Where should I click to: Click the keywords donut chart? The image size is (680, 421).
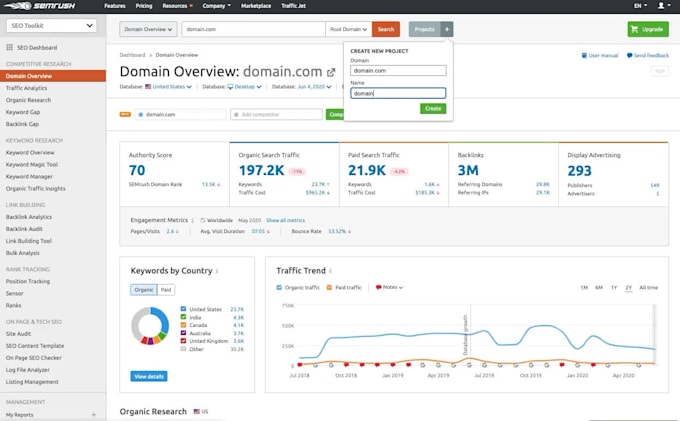click(150, 326)
